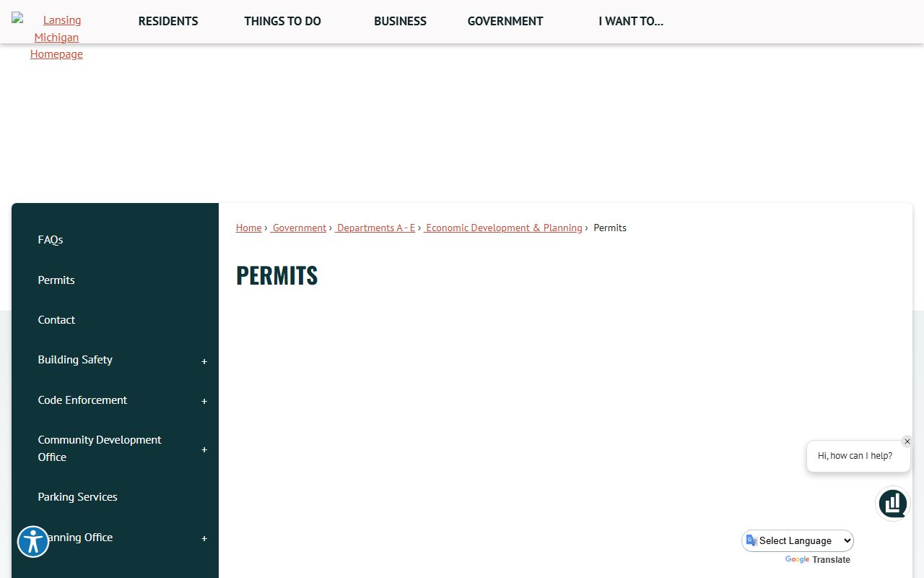The image size is (924, 578).
Task: Open the I Want To... menu
Action: point(631,21)
